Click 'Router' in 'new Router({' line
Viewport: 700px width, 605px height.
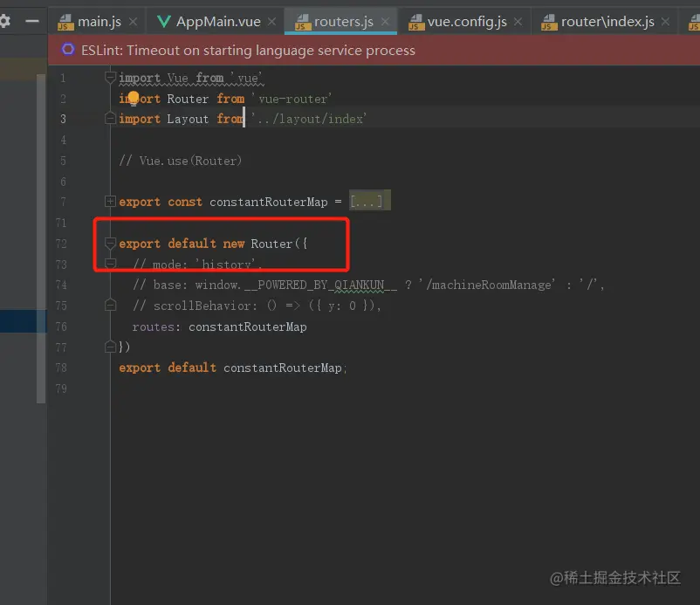(x=271, y=244)
